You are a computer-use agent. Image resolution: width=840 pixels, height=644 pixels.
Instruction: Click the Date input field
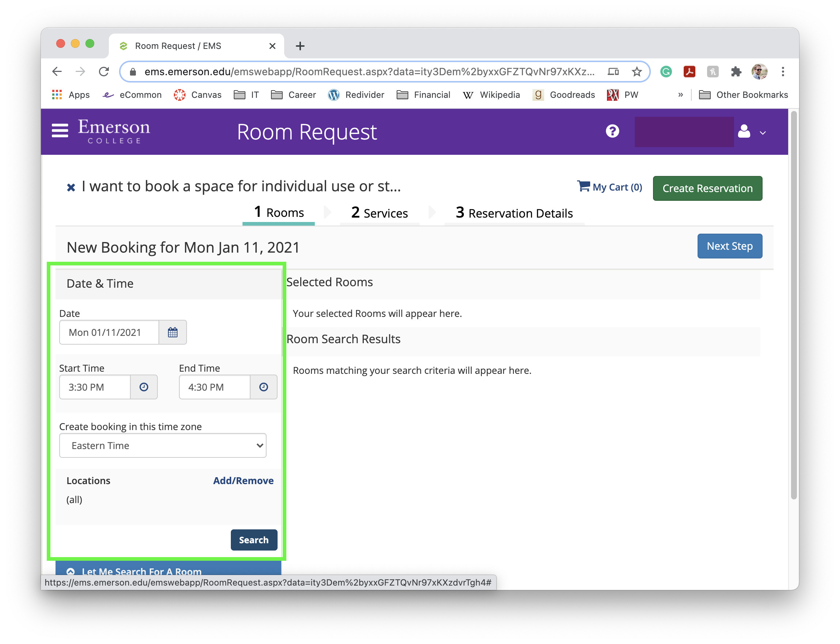109,332
